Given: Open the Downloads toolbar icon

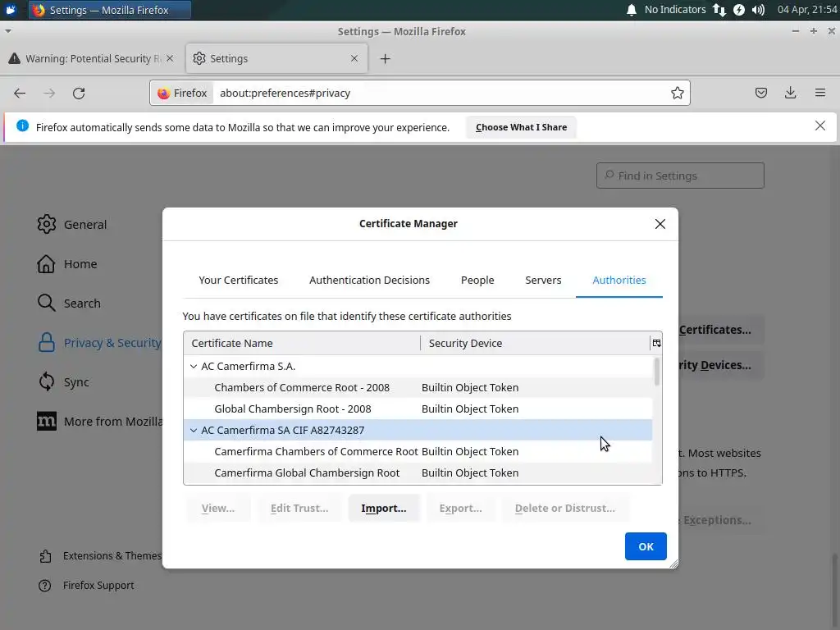Looking at the screenshot, I should [790, 94].
